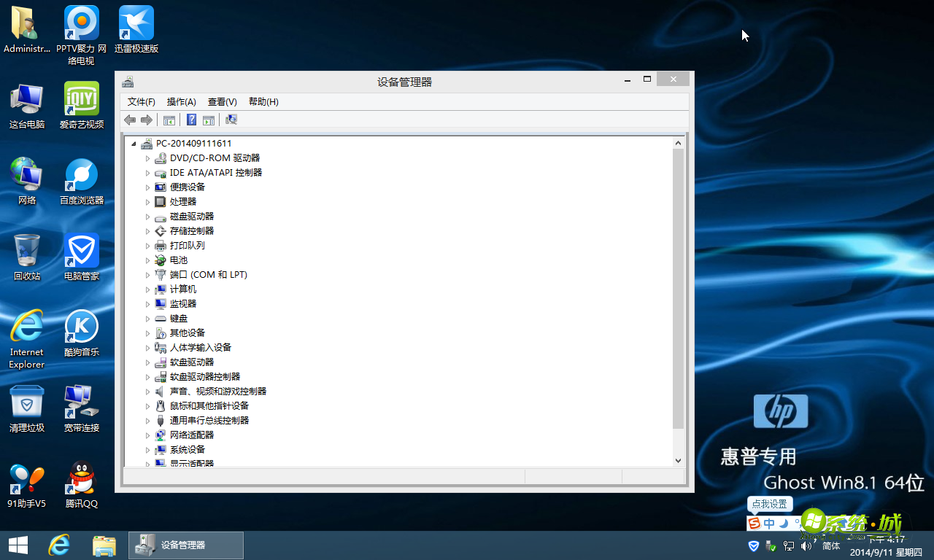Expand the 处理器 category
This screenshot has height=560, width=934.
pos(148,201)
